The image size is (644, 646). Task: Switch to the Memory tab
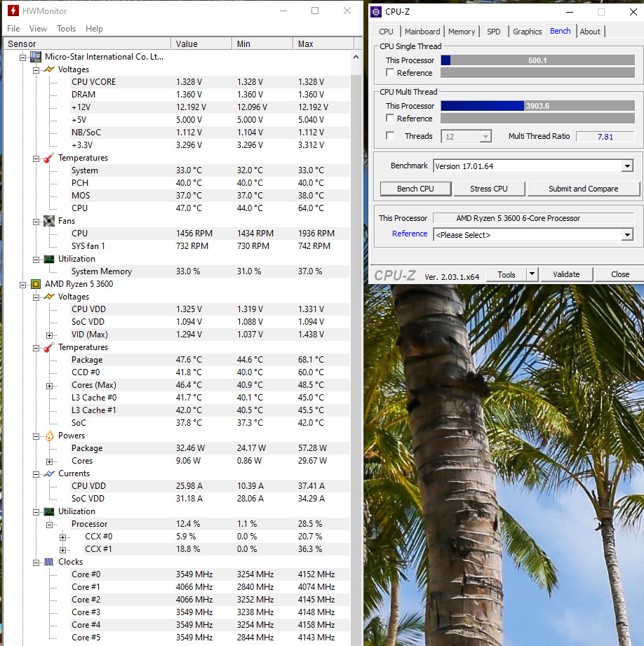[462, 32]
